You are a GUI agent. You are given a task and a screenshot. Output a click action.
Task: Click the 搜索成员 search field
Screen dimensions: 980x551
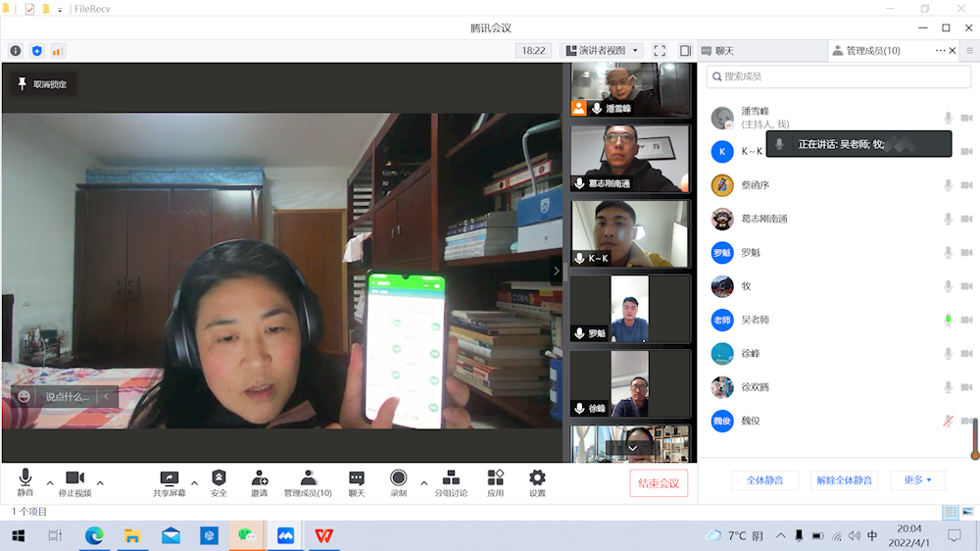838,76
